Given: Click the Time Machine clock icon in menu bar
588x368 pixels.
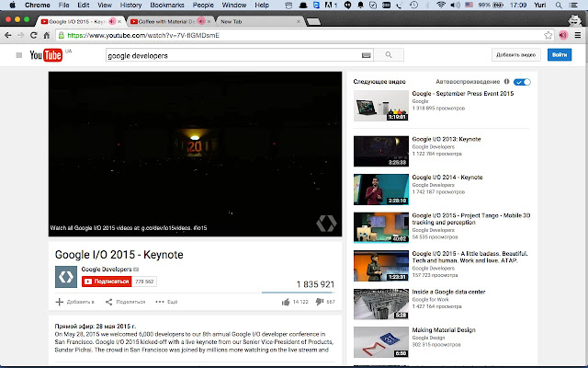Looking at the screenshot, I should pyautogui.click(x=413, y=5).
